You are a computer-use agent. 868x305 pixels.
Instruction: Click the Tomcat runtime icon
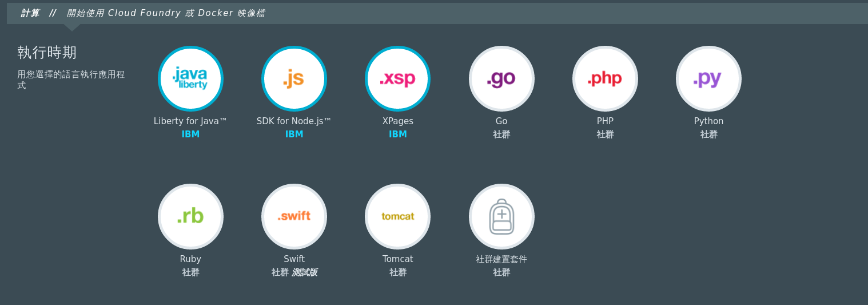[397, 216]
